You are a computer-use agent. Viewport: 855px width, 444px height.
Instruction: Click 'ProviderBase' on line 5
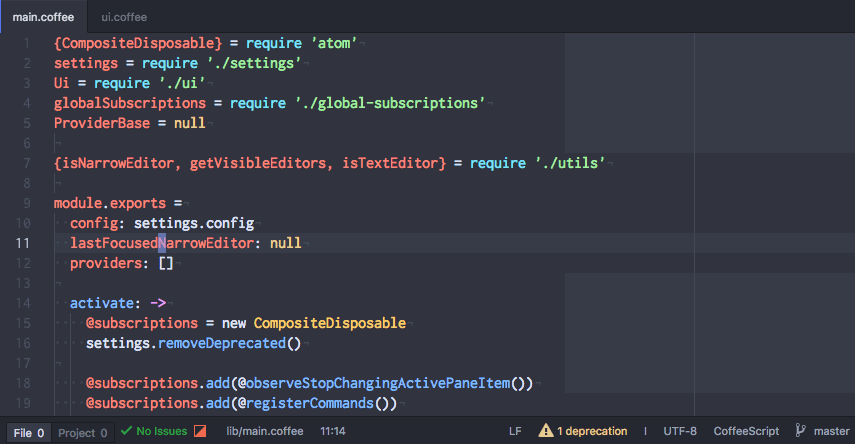[102, 123]
